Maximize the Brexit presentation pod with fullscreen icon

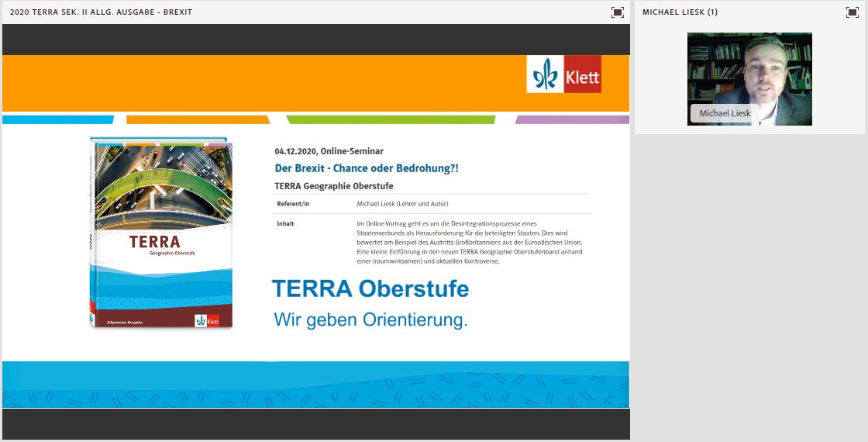(617, 12)
